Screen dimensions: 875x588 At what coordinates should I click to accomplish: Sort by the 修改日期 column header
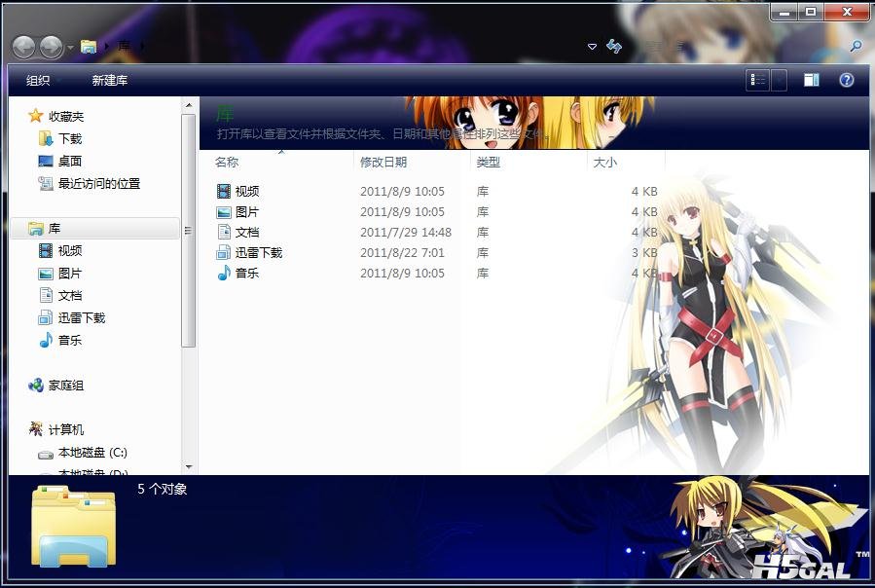(x=383, y=163)
